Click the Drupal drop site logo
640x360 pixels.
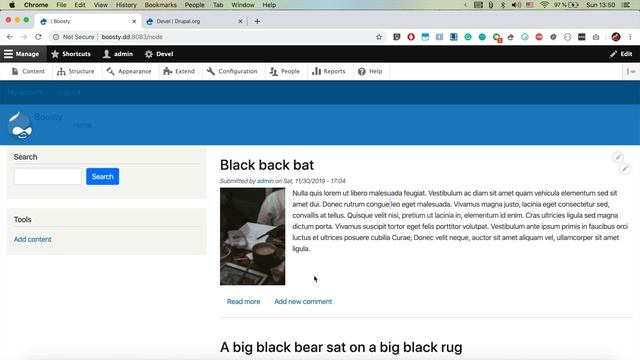tap(20, 125)
